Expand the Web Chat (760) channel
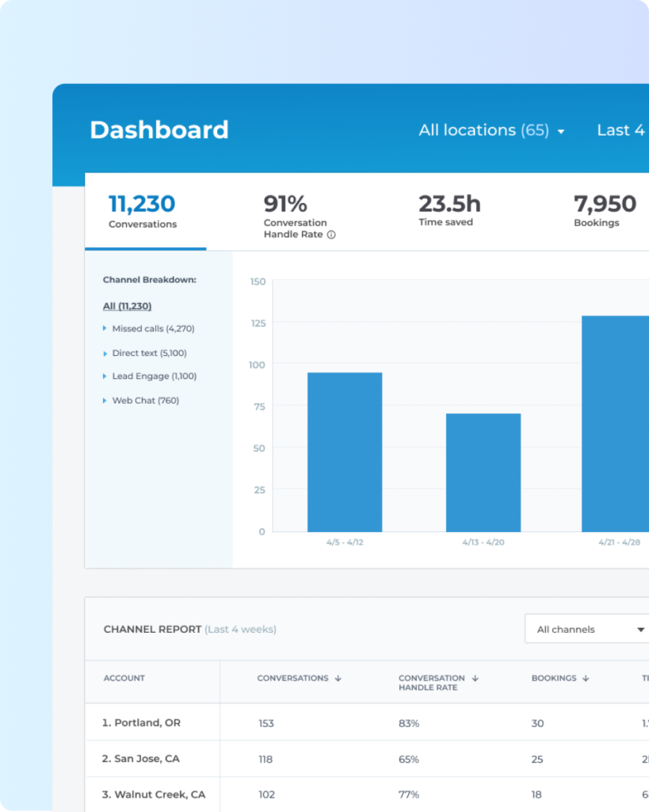 coord(141,400)
